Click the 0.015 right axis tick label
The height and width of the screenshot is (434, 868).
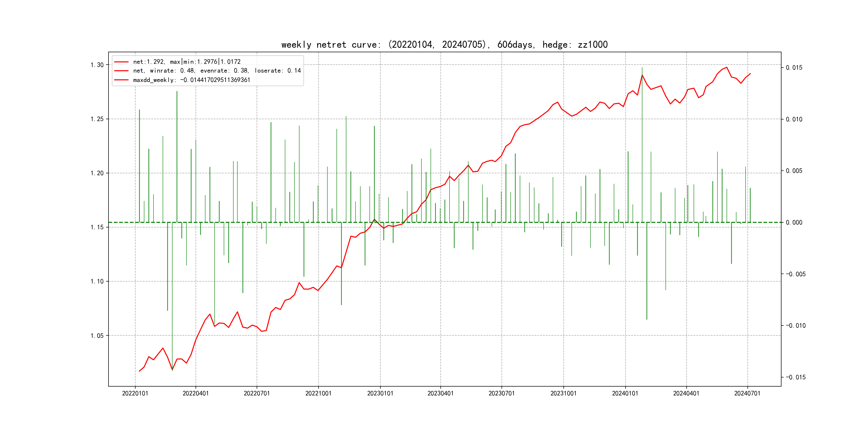794,68
